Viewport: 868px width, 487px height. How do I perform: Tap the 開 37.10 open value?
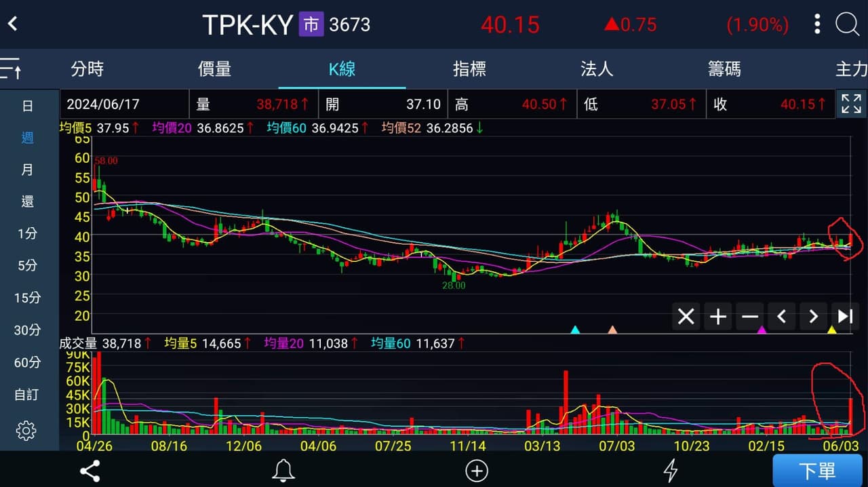[x=383, y=104]
